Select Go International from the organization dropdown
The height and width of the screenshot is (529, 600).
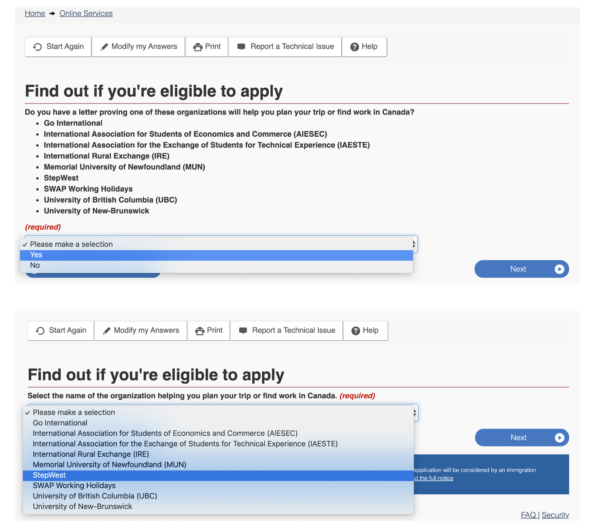(218, 423)
